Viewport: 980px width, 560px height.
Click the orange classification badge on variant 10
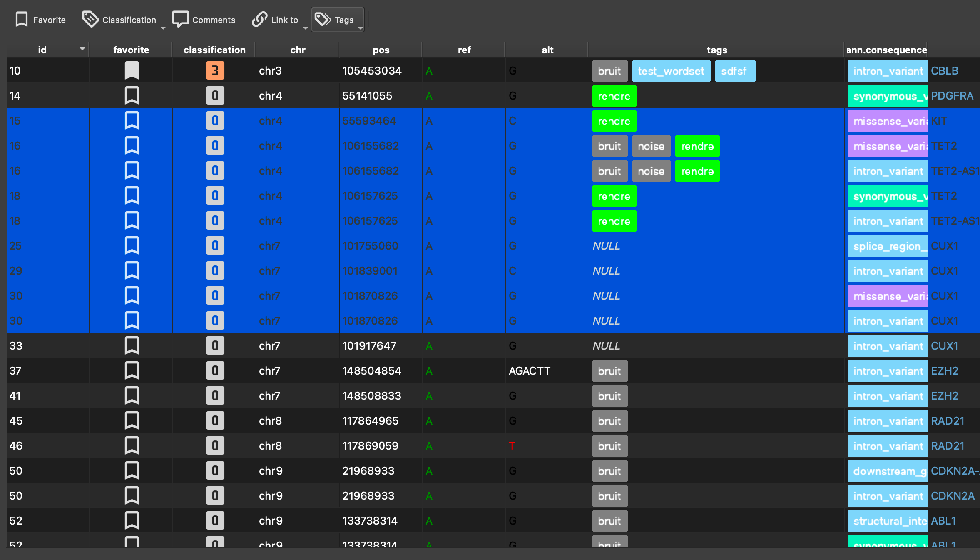214,70
